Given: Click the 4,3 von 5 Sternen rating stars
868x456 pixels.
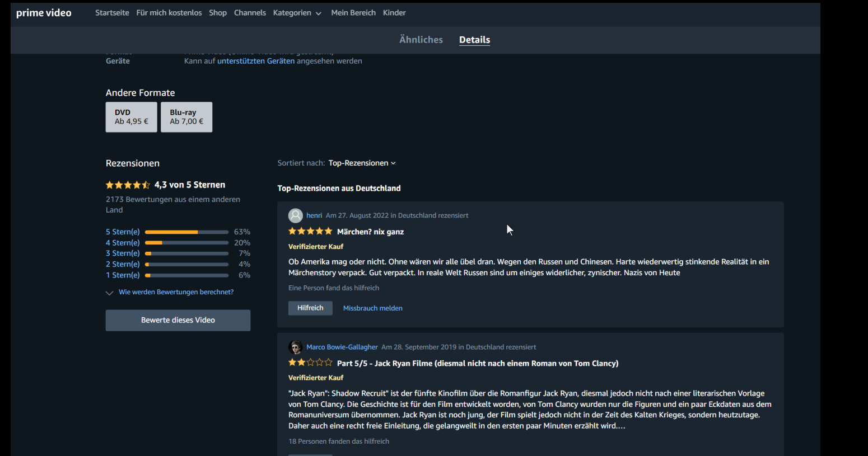Looking at the screenshot, I should click(x=128, y=185).
